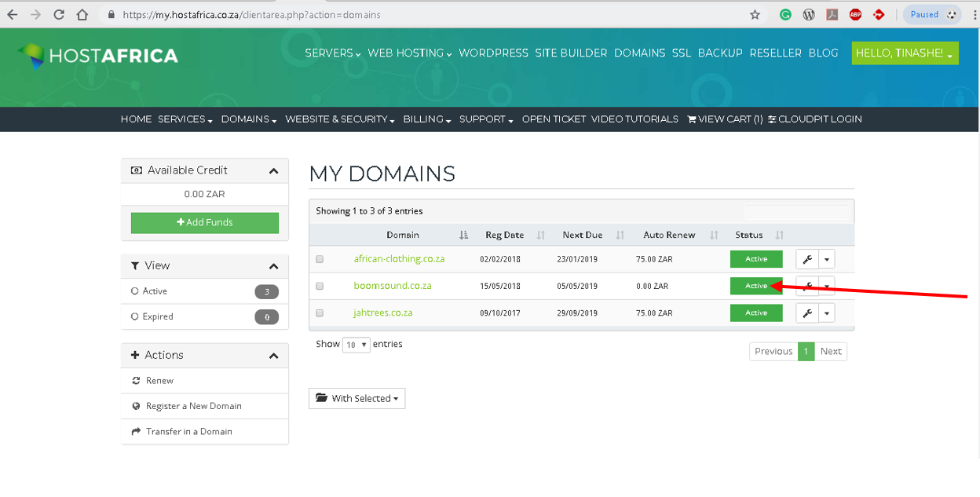Click Transfer in a Domain

(x=188, y=432)
